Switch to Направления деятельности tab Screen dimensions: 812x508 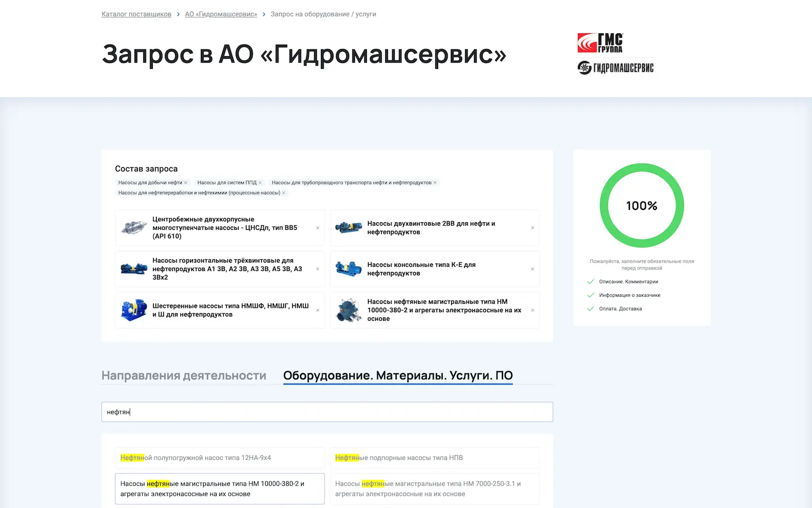click(184, 375)
